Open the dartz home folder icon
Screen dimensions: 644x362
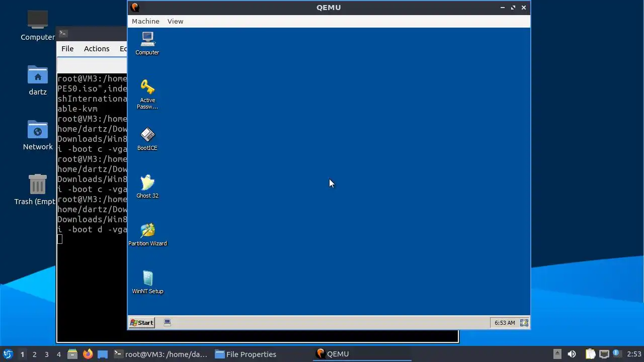[x=38, y=80]
